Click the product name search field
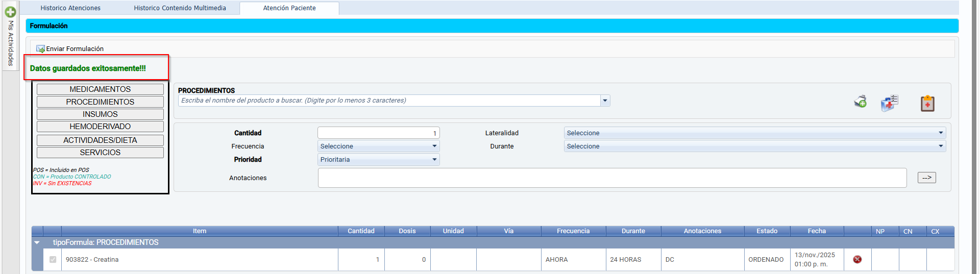Viewport: 980px width, 274px height. point(389,101)
